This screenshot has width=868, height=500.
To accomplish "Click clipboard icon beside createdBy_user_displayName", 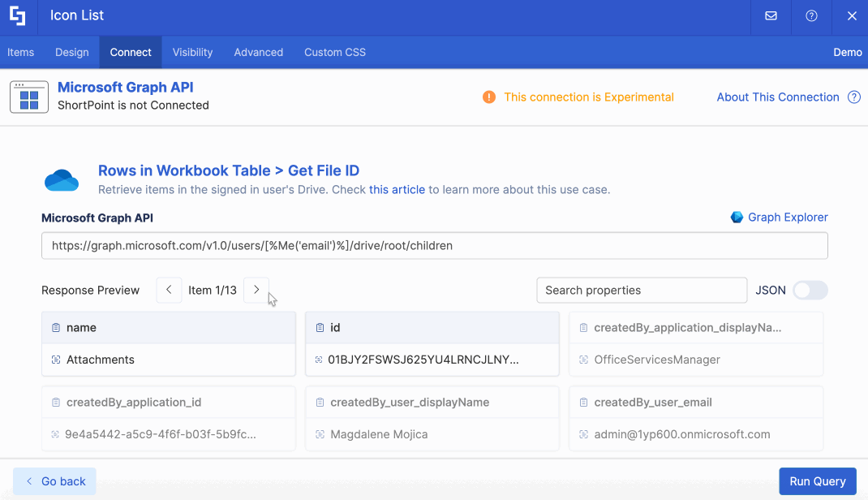I will pyautogui.click(x=320, y=403).
